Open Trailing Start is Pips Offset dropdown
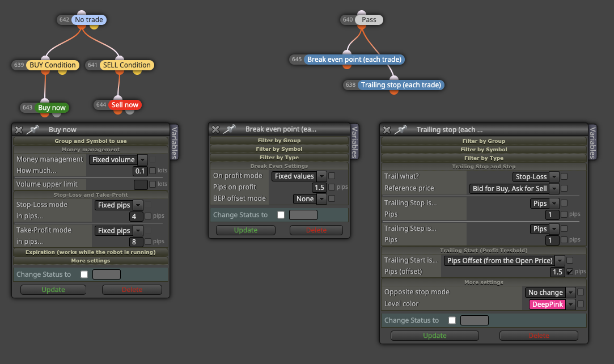 [x=505, y=261]
